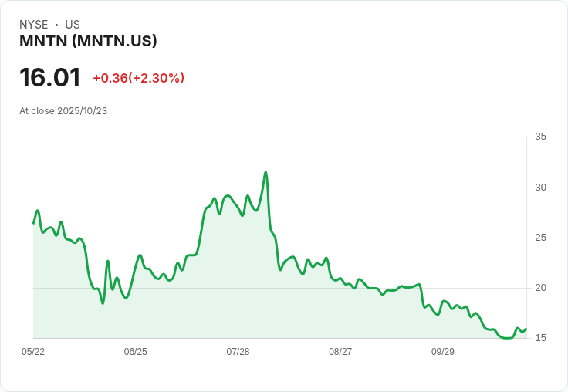The image size is (568, 392).
Task: Click the leftmost start of the price line
Action: coord(34,223)
